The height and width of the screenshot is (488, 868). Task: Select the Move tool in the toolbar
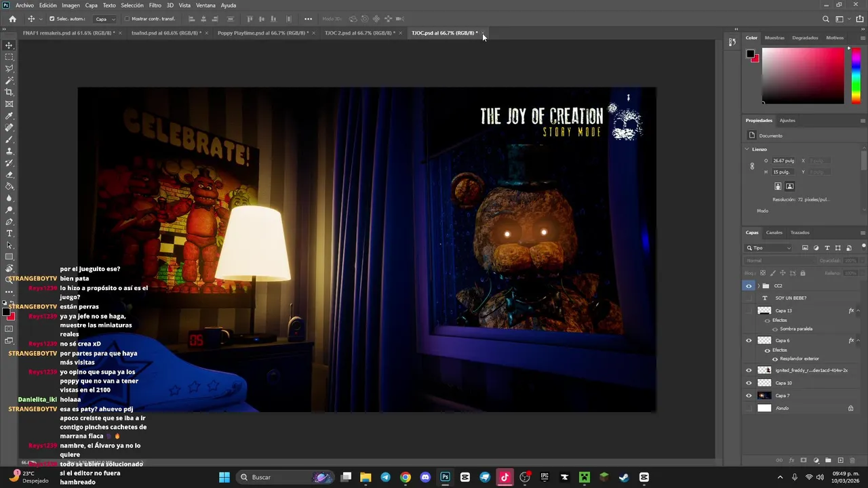click(9, 45)
